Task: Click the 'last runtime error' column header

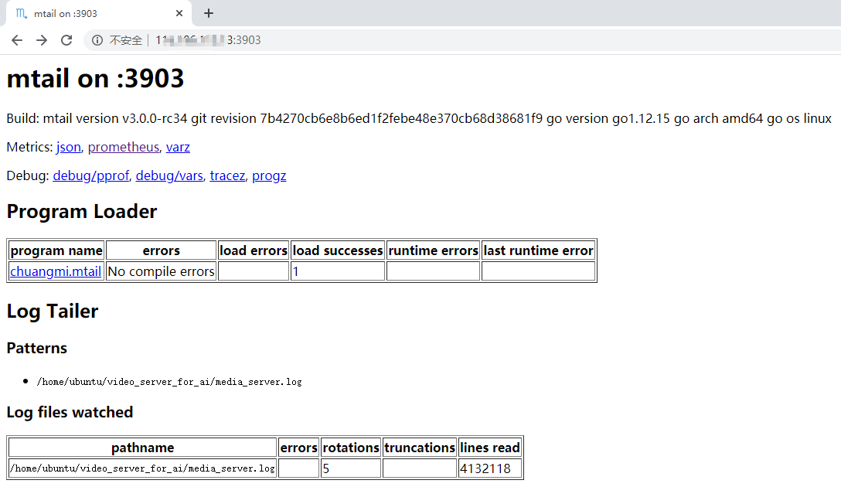Action: pos(539,250)
